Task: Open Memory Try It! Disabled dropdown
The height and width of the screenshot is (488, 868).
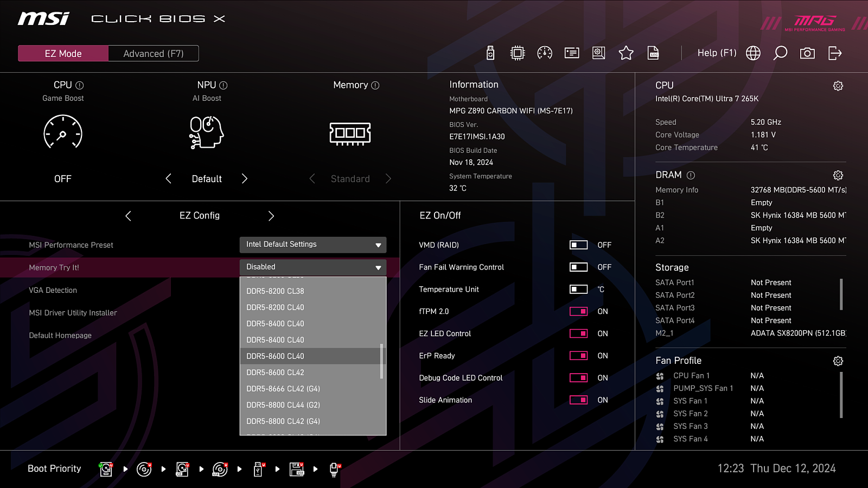Action: pos(313,267)
